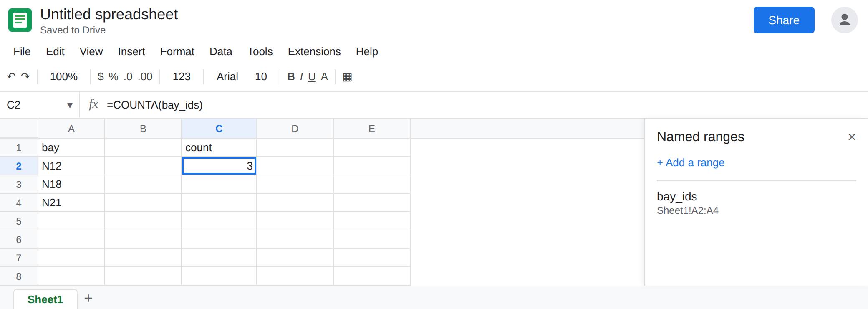Screen dimensions: 868x309
Task: Expand the Name box dropdown arrow
Action: (70, 105)
